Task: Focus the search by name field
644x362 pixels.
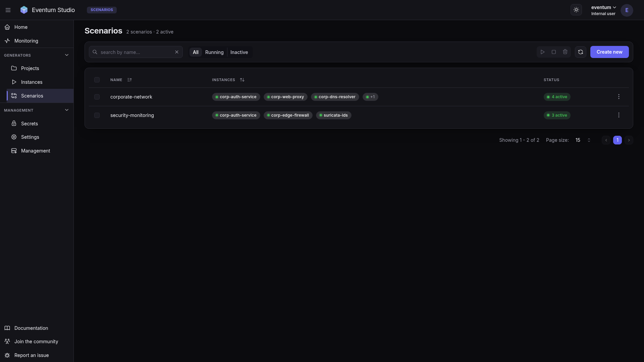Action: (136, 52)
